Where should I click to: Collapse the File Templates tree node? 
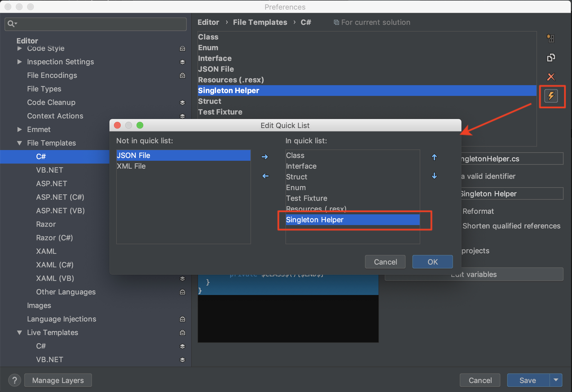(19, 143)
